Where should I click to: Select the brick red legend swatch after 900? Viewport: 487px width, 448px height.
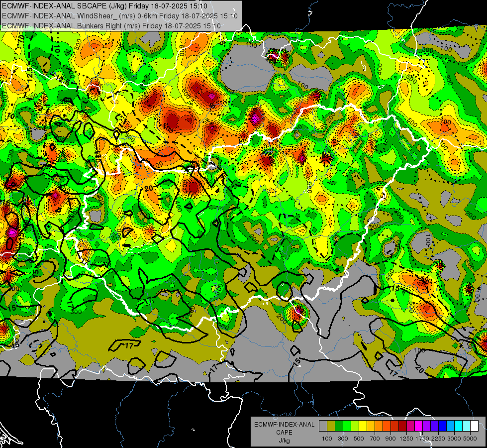(395, 426)
